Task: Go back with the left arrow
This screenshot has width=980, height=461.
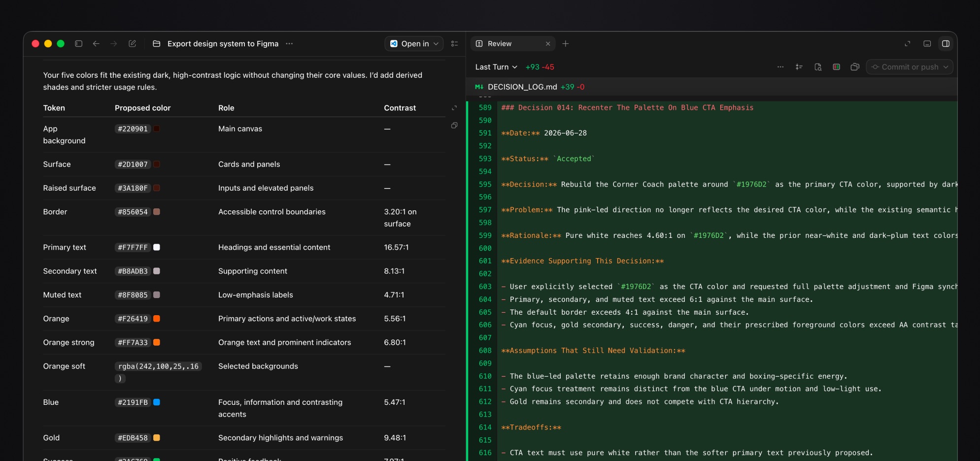Action: pos(96,43)
